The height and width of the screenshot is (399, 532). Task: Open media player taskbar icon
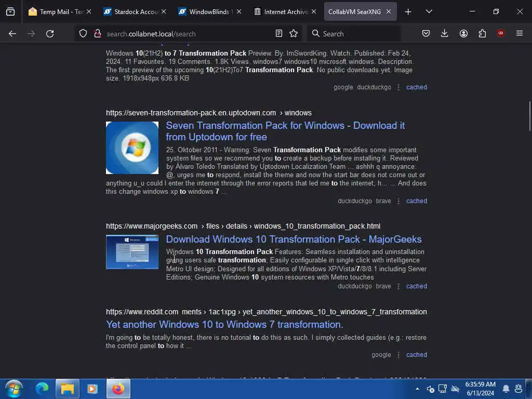point(92,389)
